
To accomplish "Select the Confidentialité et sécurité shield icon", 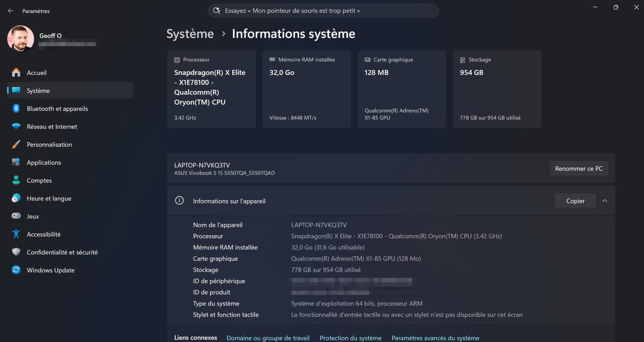I will (x=16, y=252).
